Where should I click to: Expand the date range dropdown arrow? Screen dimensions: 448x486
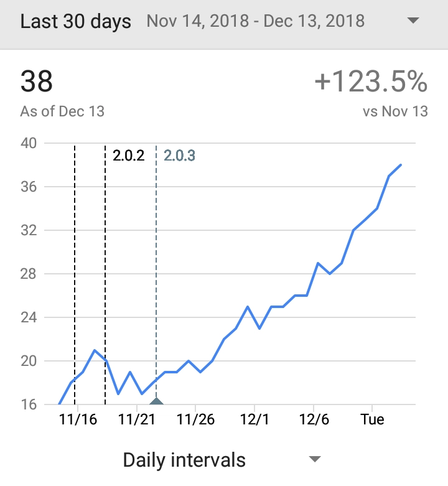[413, 21]
